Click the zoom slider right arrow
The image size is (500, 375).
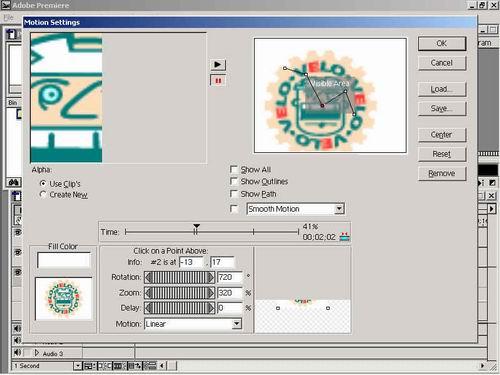click(x=211, y=293)
